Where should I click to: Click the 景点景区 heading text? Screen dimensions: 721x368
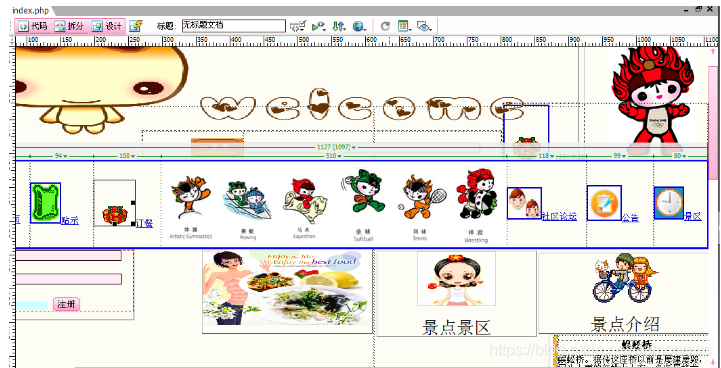(456, 327)
